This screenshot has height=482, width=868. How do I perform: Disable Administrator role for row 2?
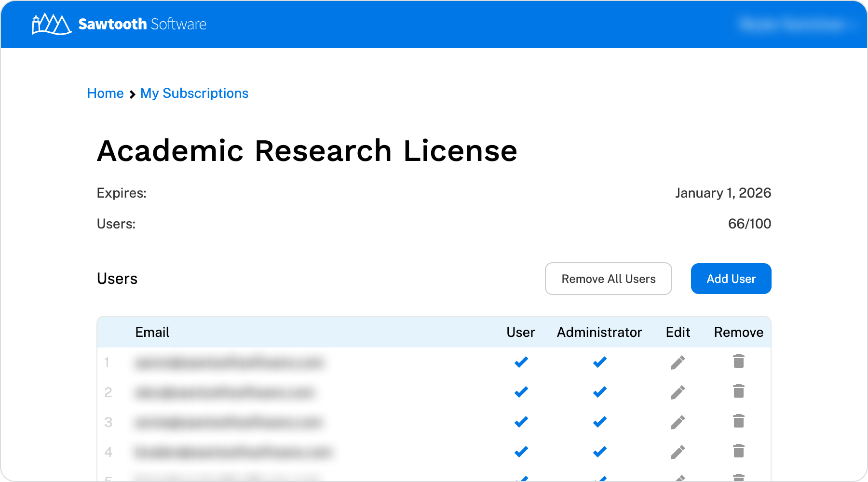pyautogui.click(x=599, y=392)
